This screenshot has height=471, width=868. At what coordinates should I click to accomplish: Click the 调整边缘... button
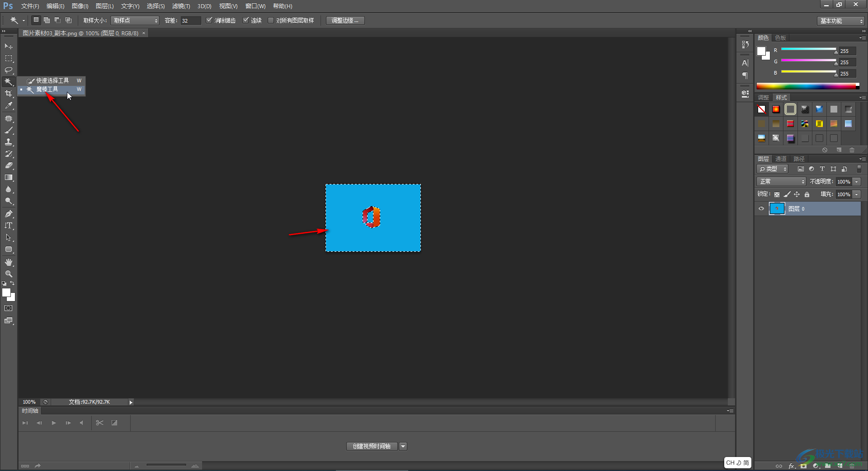(345, 20)
